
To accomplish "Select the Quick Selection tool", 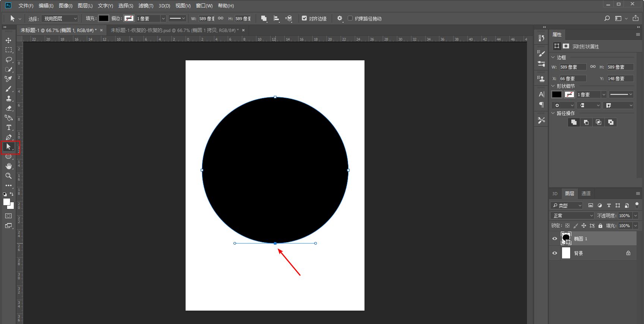I will (9, 69).
